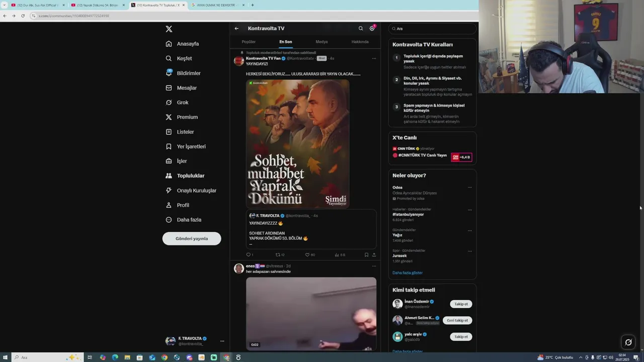
Task: Open Onaylı Kuruluşlar
Action: click(x=191, y=191)
